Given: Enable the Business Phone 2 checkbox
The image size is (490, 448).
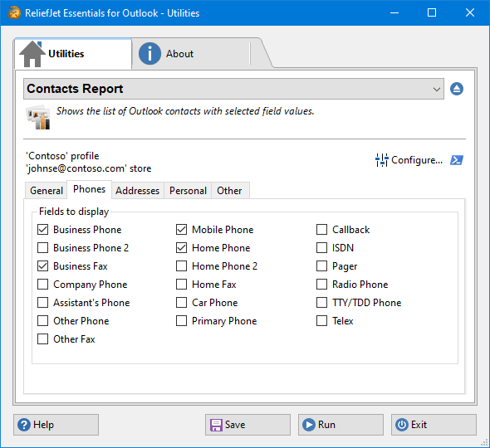Looking at the screenshot, I should (43, 247).
